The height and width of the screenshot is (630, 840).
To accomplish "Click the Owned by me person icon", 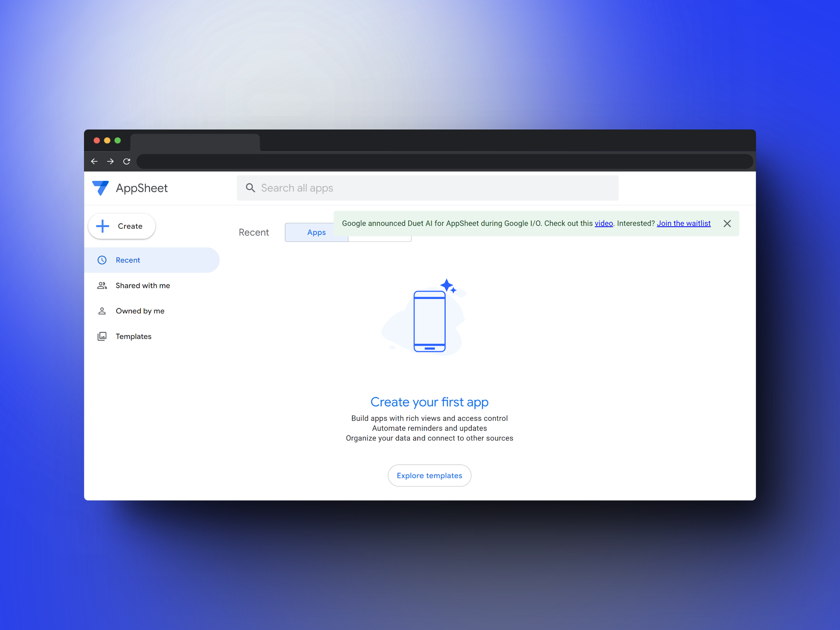I will (x=102, y=311).
